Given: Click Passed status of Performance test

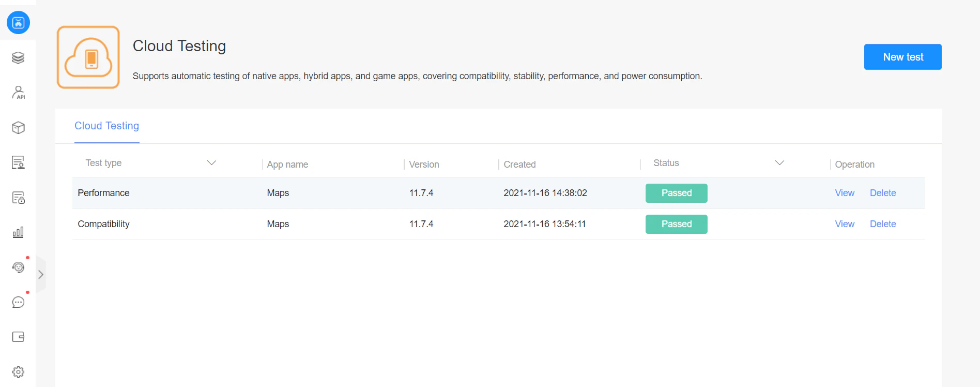Looking at the screenshot, I should 677,193.
